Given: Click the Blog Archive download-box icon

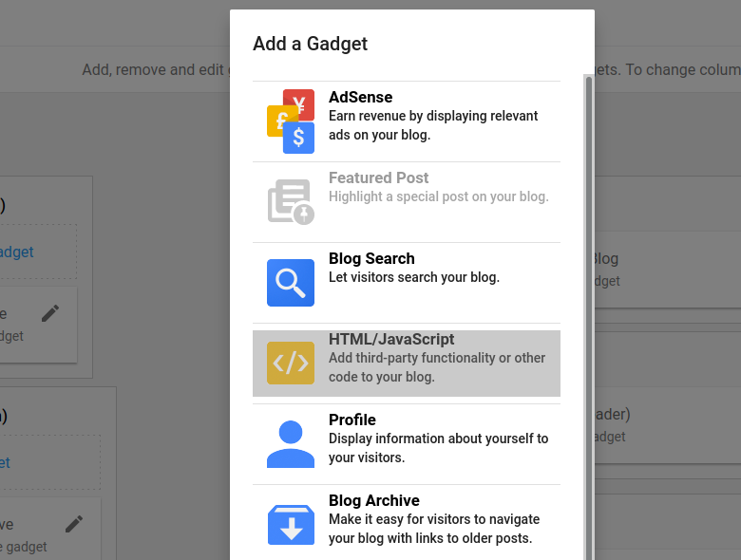Looking at the screenshot, I should point(291,525).
